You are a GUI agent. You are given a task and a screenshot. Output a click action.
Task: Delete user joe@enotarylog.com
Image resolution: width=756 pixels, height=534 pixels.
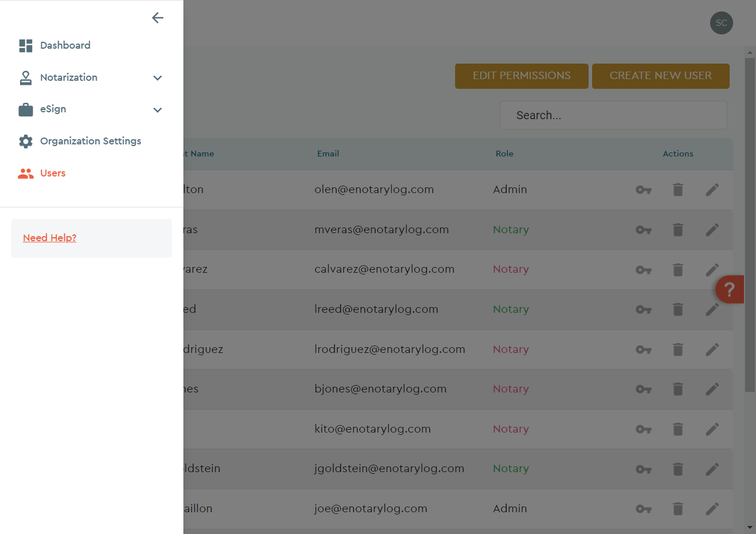coord(678,509)
